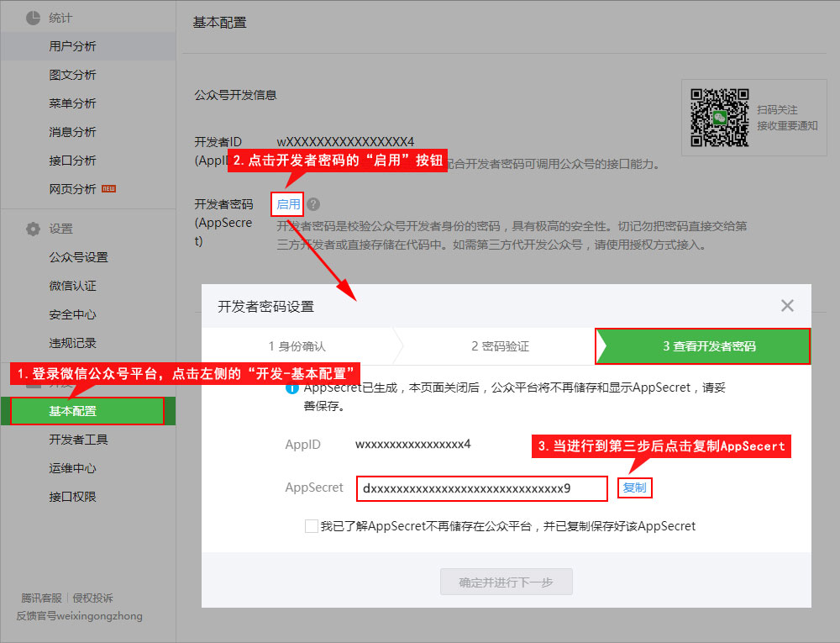The height and width of the screenshot is (643, 840).
Task: Select step 1 身份确认 tab
Action: [x=297, y=346]
